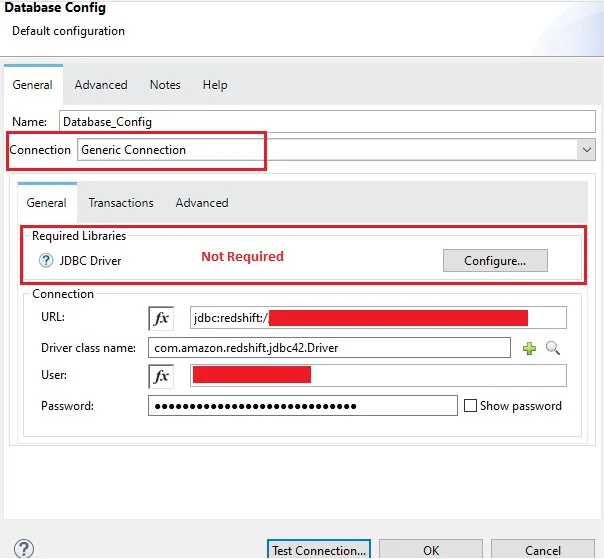Viewport: 604px width, 559px height.
Task: Open the dialog help icon at bottom left
Action: point(24,548)
